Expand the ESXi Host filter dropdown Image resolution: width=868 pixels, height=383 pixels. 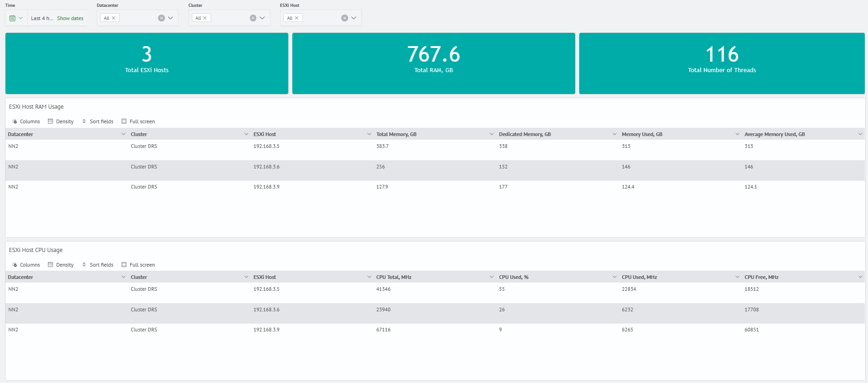click(x=354, y=18)
